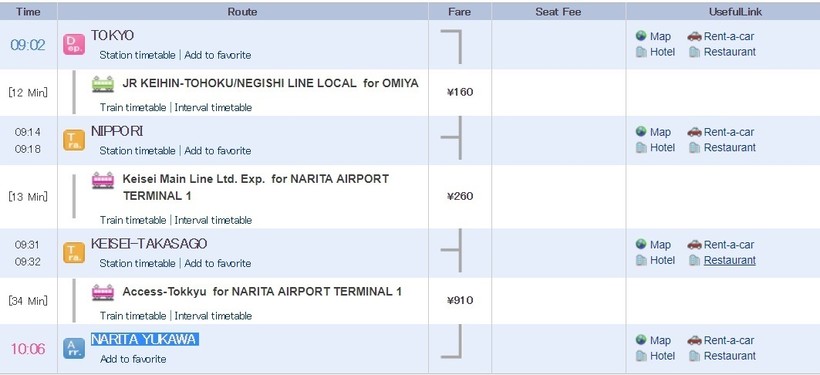Open Restaurant link for KEISEI-TAKASAGO
Viewport: 820px width, 375px height.
730,260
